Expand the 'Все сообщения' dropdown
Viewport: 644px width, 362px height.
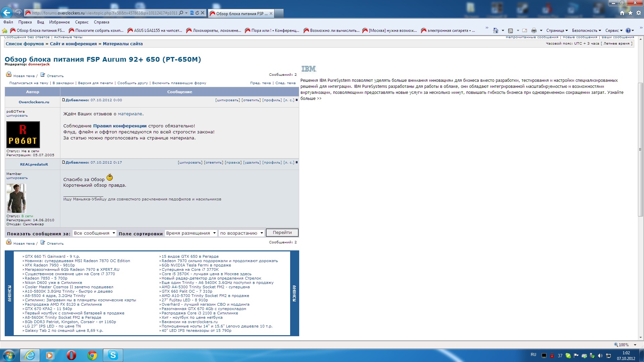(x=95, y=233)
